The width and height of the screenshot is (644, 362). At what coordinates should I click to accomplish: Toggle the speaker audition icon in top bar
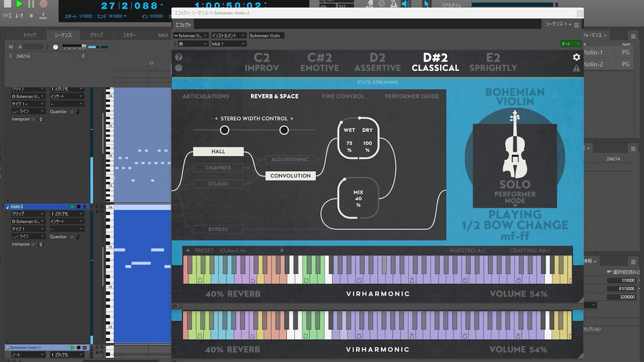406,4
